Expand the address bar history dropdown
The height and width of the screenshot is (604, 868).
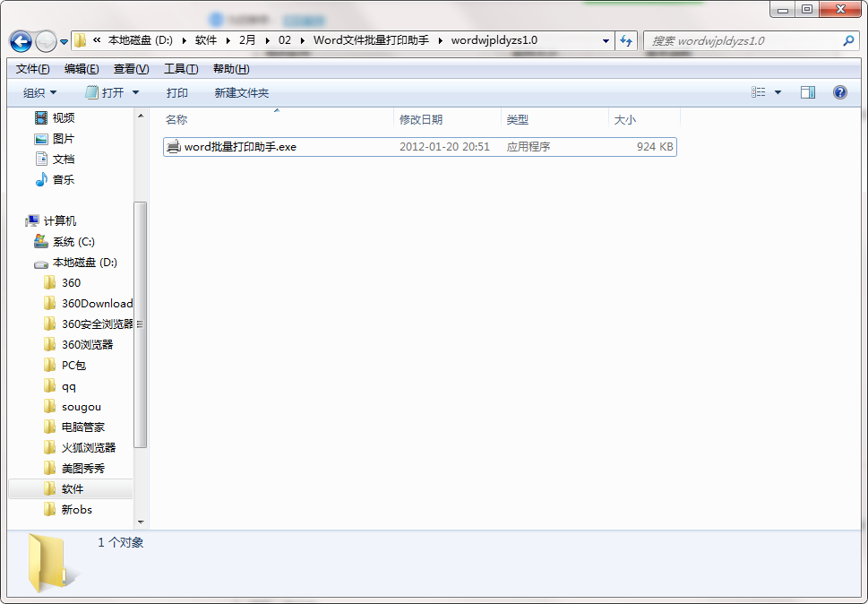click(606, 41)
